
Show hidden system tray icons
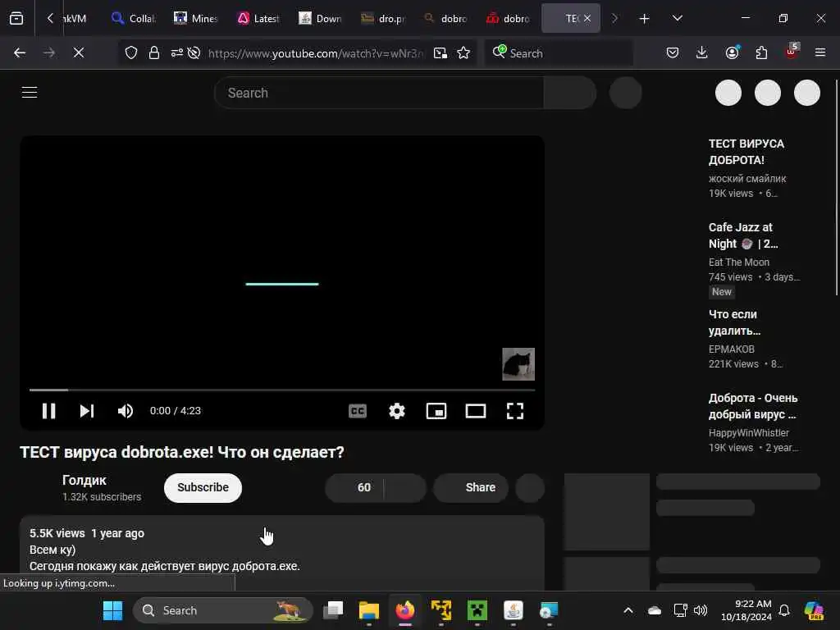click(x=628, y=610)
